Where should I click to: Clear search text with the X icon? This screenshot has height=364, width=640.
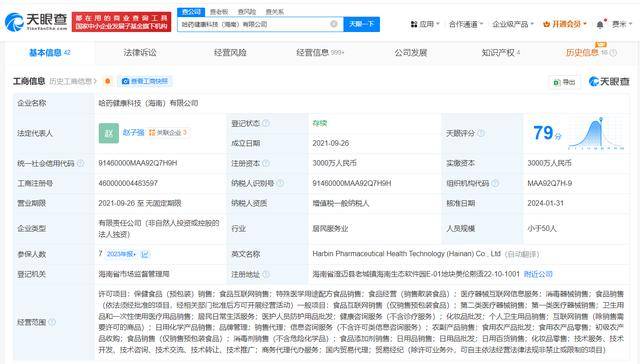pos(333,24)
